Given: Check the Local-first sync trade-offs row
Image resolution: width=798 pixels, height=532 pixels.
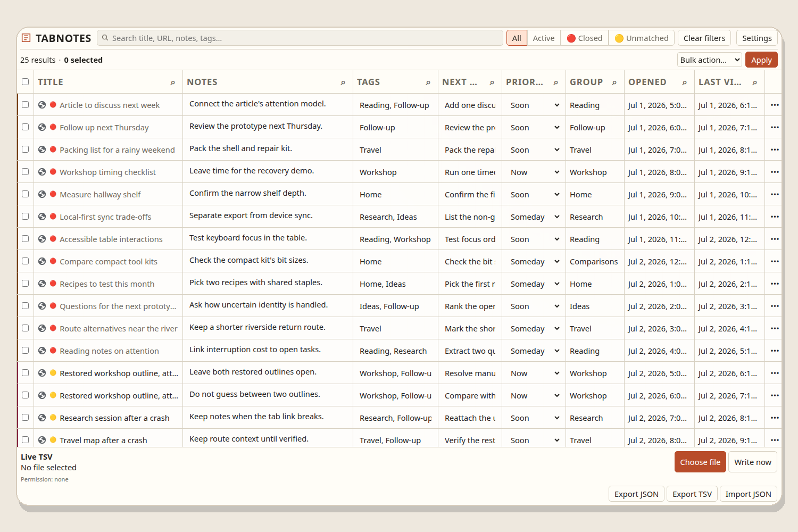Looking at the screenshot, I should 25,217.
